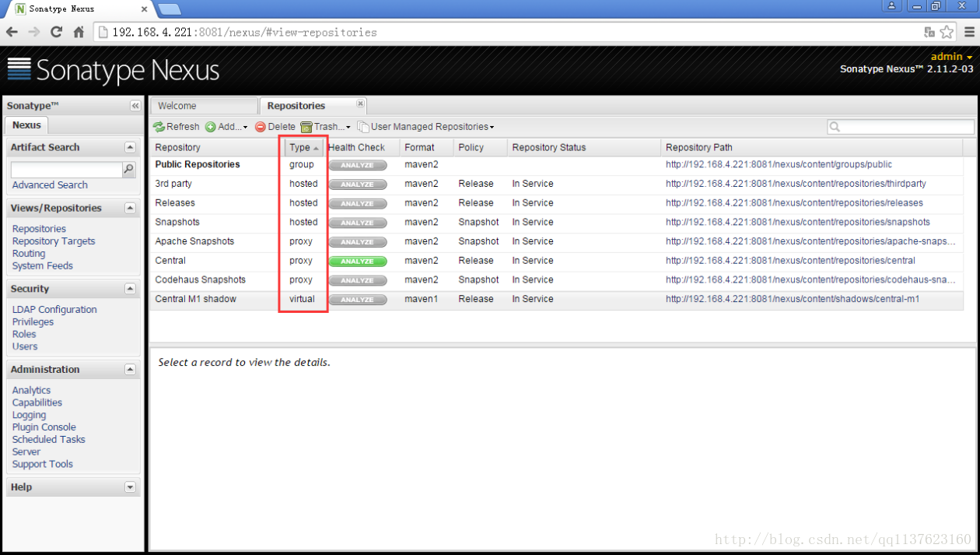This screenshot has width=980, height=555.
Task: Click the browser address bar
Action: [x=507, y=33]
